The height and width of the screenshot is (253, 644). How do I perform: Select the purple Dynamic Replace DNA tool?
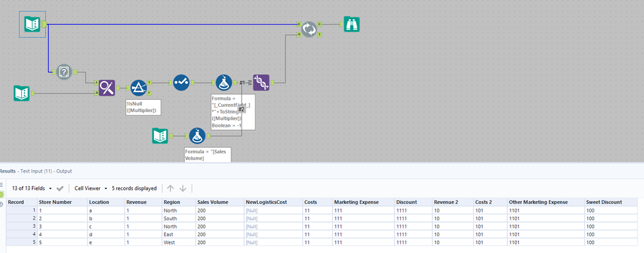click(x=261, y=82)
